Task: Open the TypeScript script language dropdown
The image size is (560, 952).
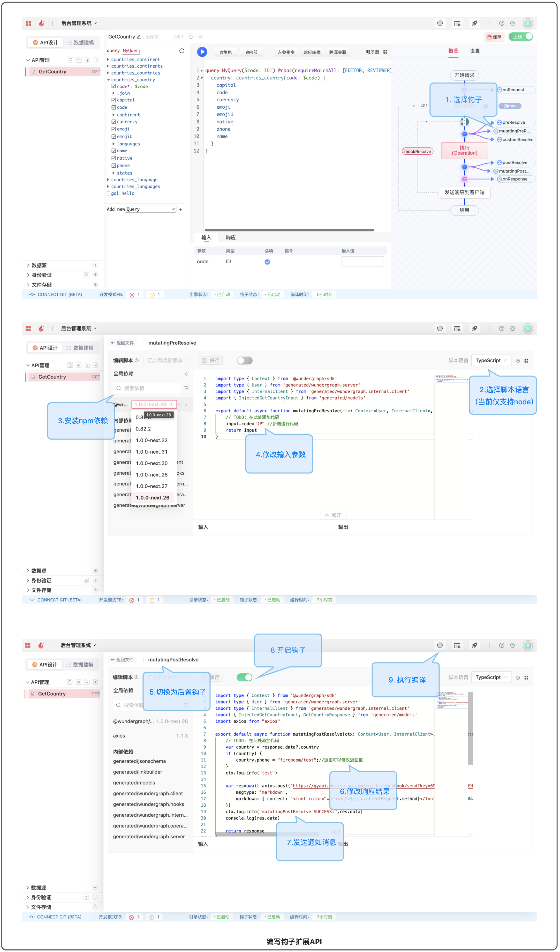Action: click(491, 360)
